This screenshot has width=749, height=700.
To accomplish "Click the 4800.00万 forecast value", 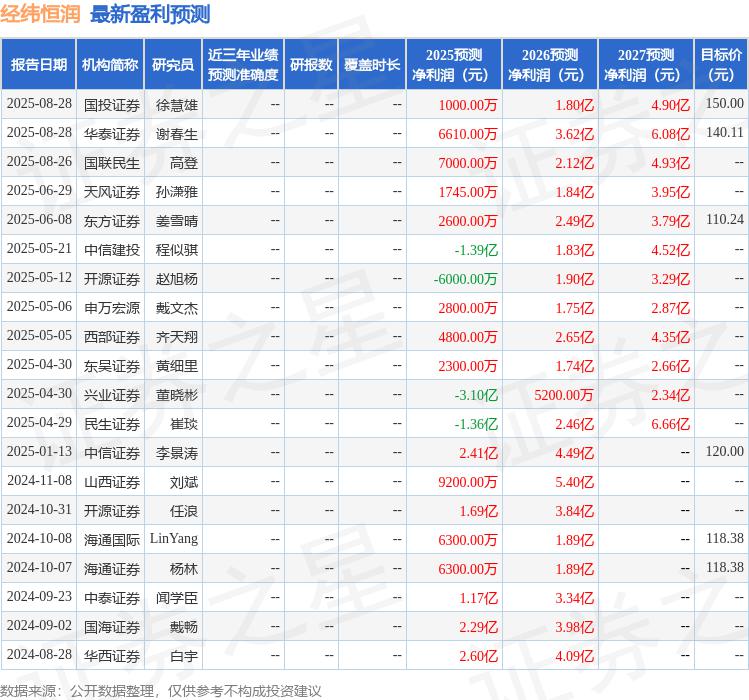I will pos(468,337).
